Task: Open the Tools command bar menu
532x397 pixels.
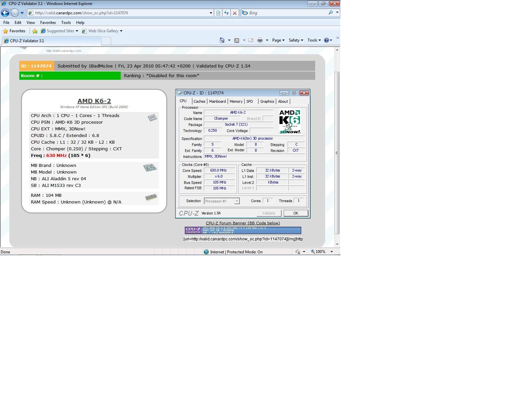Action: tap(314, 40)
